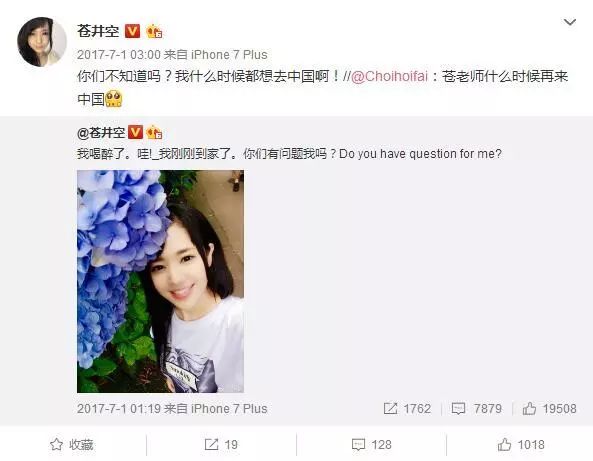Viewport: 593px width, 461px height.
Task: Toggle the 收藏 star favorite button
Action: (71, 445)
